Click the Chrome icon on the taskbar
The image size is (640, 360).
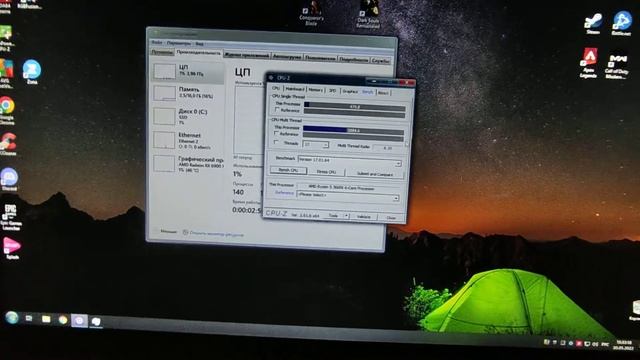click(63, 320)
